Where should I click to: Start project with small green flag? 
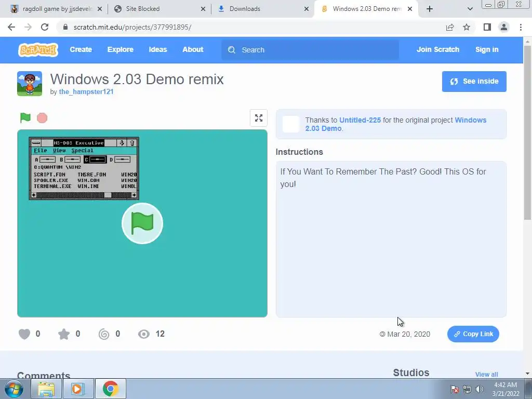click(x=25, y=118)
